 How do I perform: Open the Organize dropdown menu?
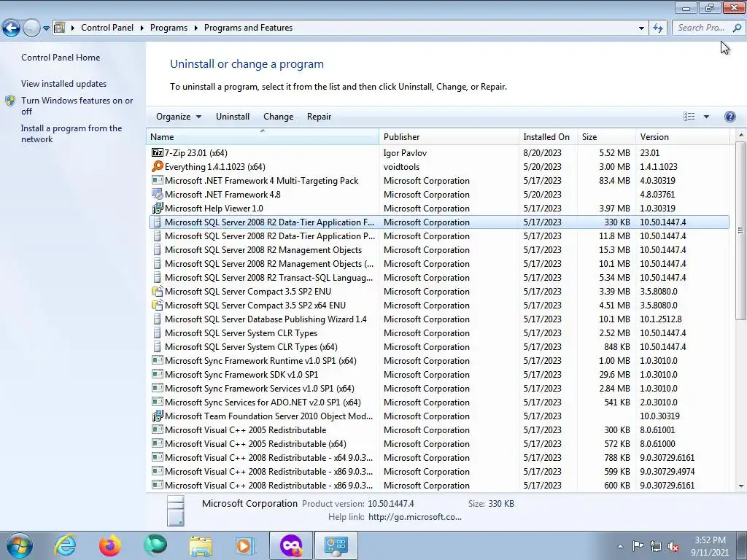point(179,117)
